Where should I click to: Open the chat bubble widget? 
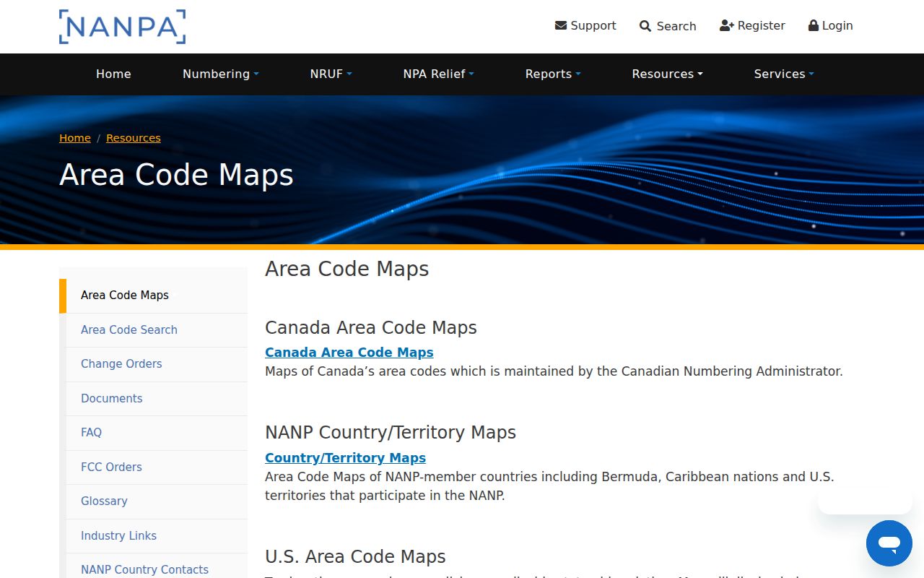tap(889, 543)
